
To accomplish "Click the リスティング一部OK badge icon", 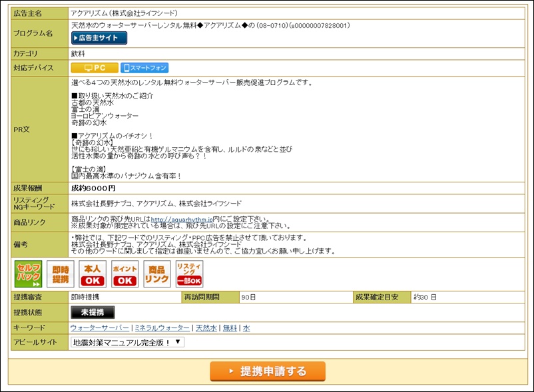I will pyautogui.click(x=189, y=274).
